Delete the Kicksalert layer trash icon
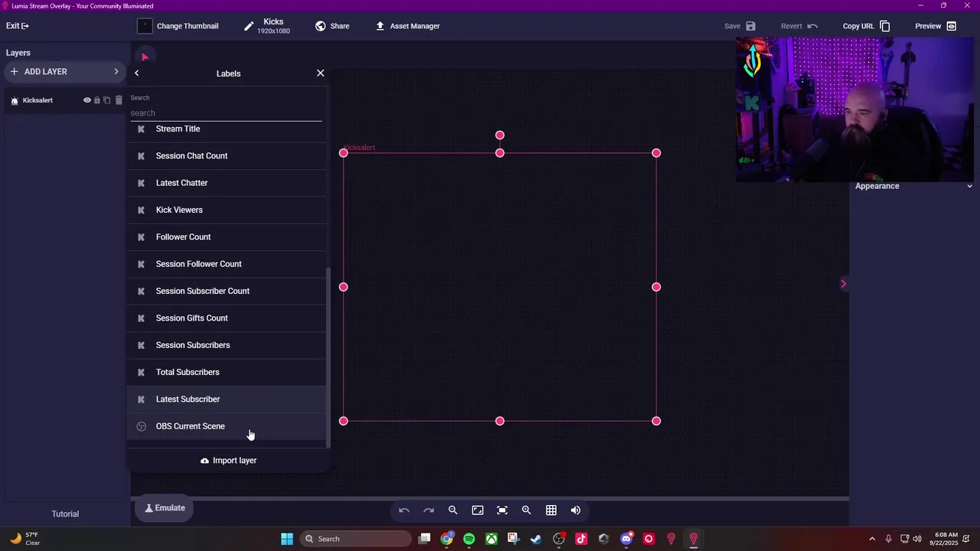The image size is (980, 551). click(x=119, y=100)
